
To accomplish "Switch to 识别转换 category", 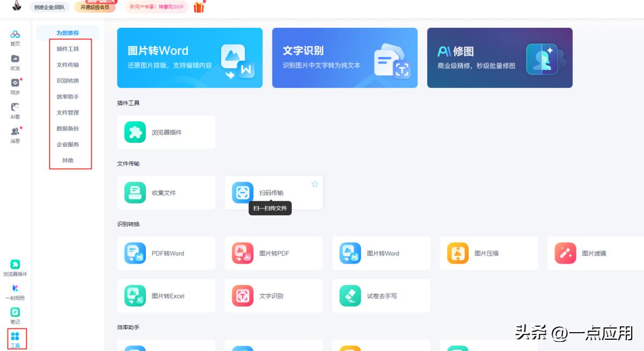I will (68, 81).
